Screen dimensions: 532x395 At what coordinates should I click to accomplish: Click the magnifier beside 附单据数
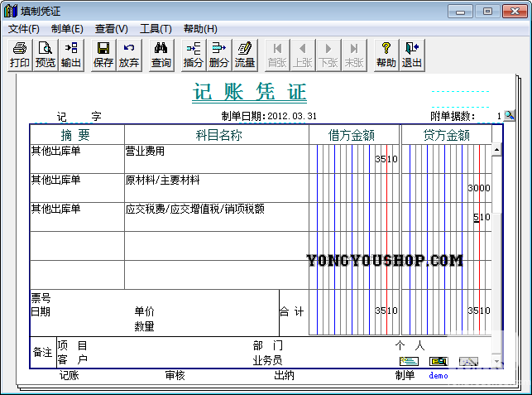coord(510,116)
